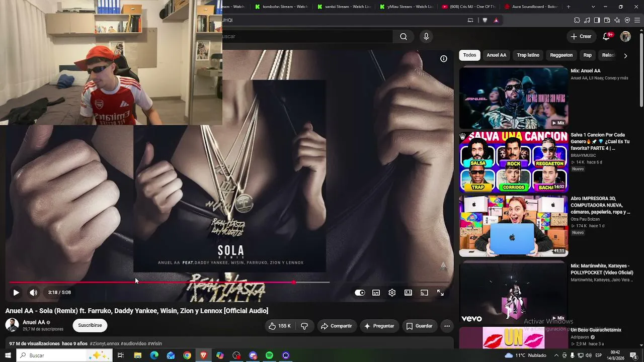The width and height of the screenshot is (644, 362).
Task: Open the player settings gear
Action: (x=392, y=293)
